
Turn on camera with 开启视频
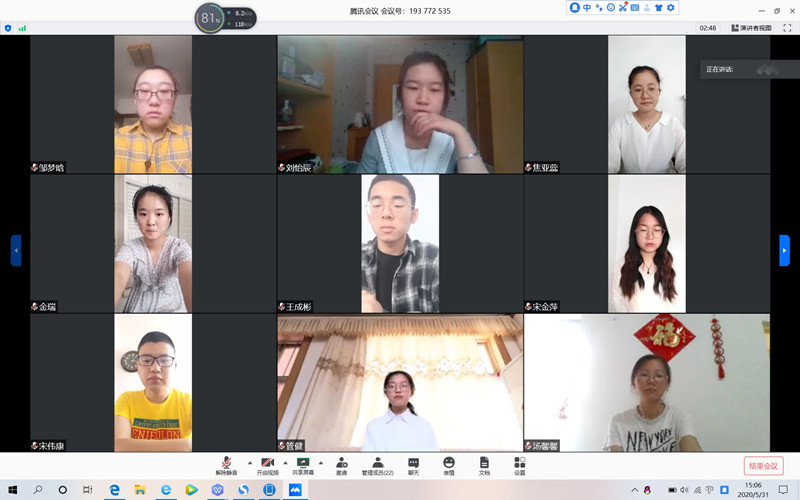pos(267,464)
